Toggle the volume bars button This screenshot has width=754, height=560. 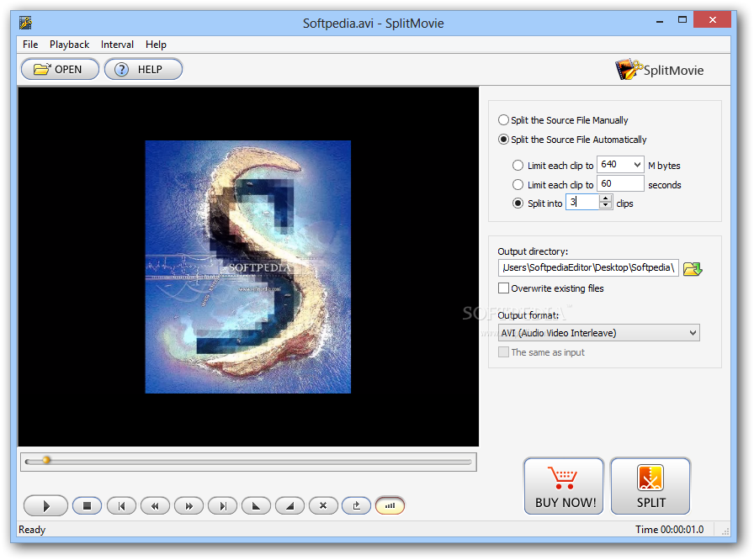390,505
